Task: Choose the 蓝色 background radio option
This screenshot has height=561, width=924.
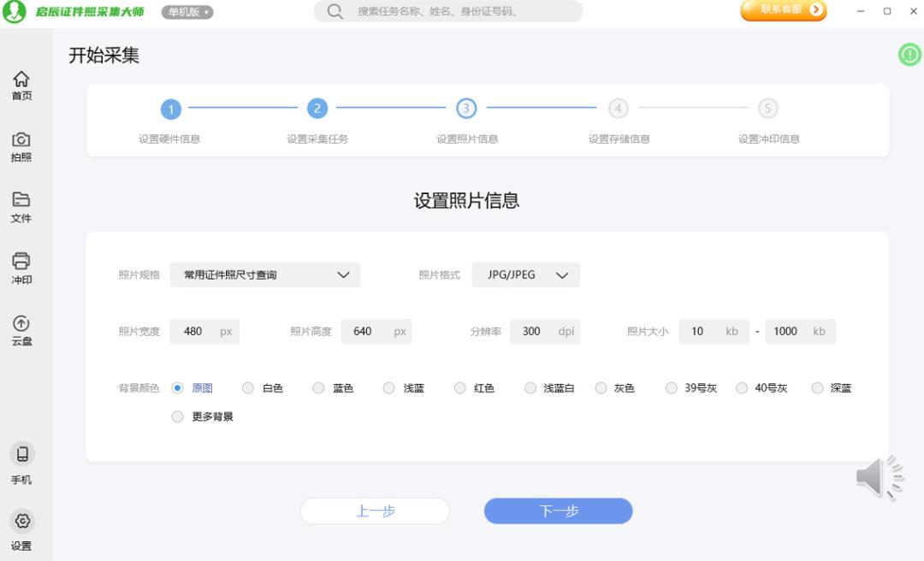Action: [x=318, y=388]
